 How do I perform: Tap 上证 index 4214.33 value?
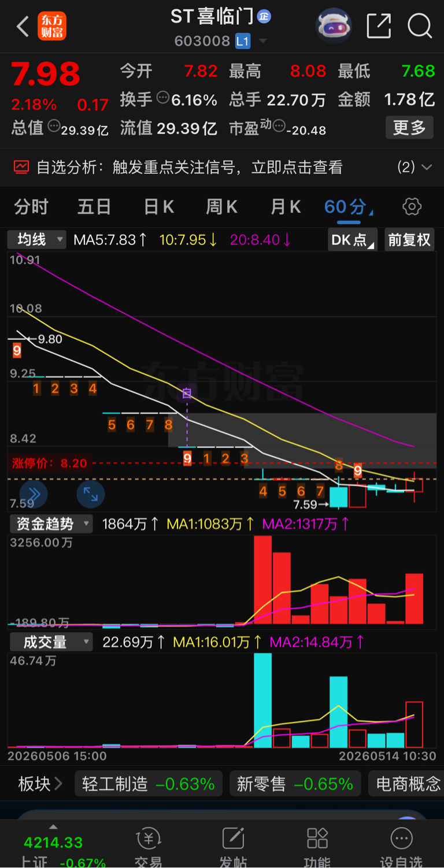coord(53,843)
